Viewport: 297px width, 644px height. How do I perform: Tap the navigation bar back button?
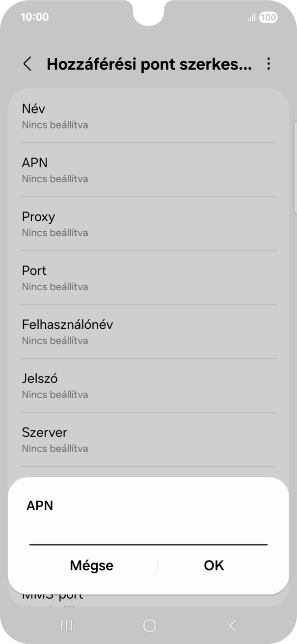(232, 626)
